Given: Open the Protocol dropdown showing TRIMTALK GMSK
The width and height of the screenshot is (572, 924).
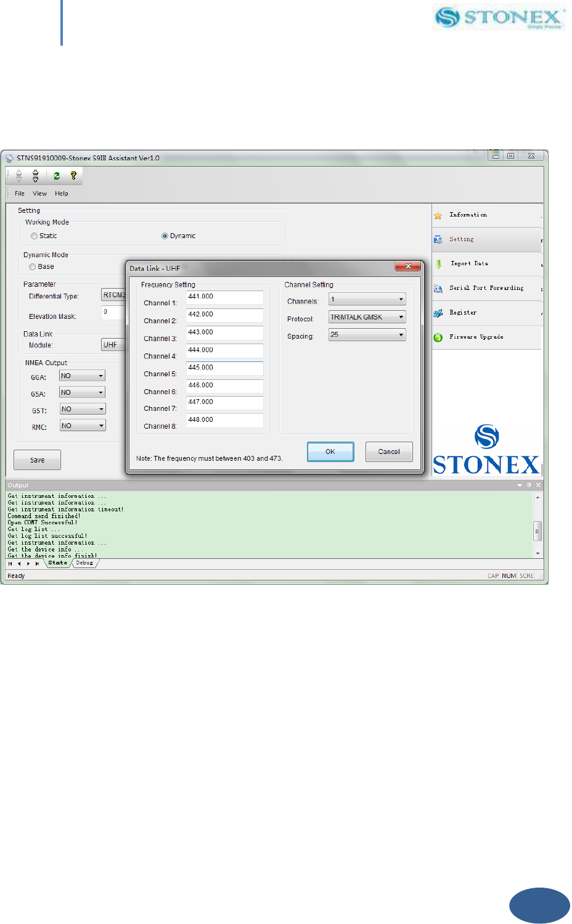Looking at the screenshot, I should [x=367, y=317].
